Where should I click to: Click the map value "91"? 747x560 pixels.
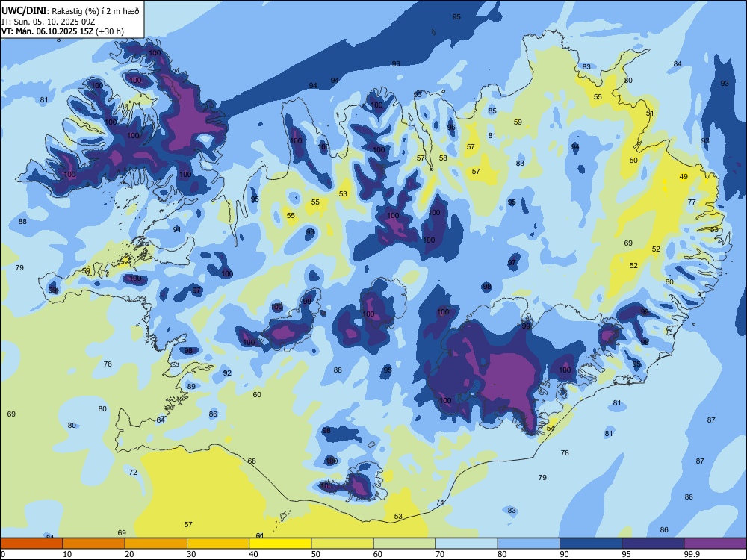pyautogui.click(x=177, y=229)
